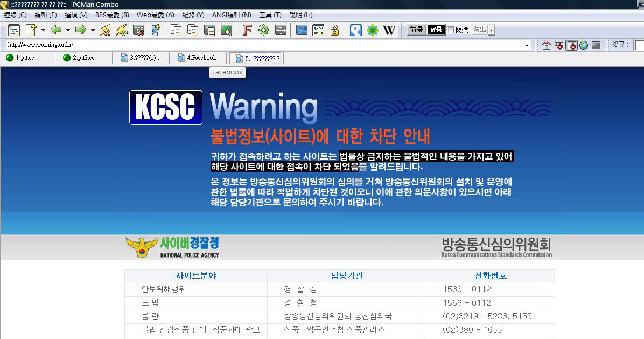
Task: Switch to the 2.ptt2.cc tab
Action: [x=85, y=58]
